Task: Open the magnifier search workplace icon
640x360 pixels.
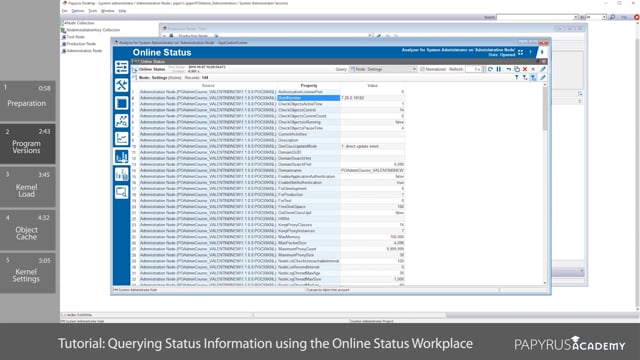Action: (121, 192)
